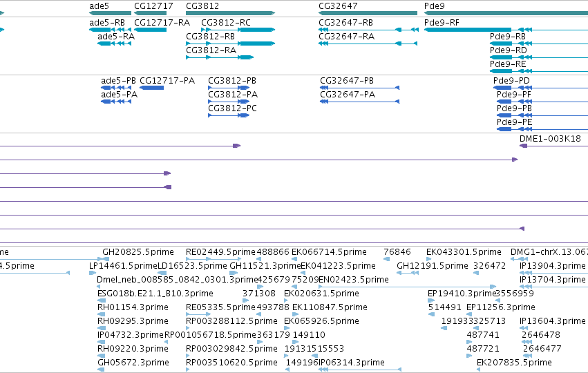Select feature 326472
Viewport: 588px width, 373px height.
(x=489, y=266)
